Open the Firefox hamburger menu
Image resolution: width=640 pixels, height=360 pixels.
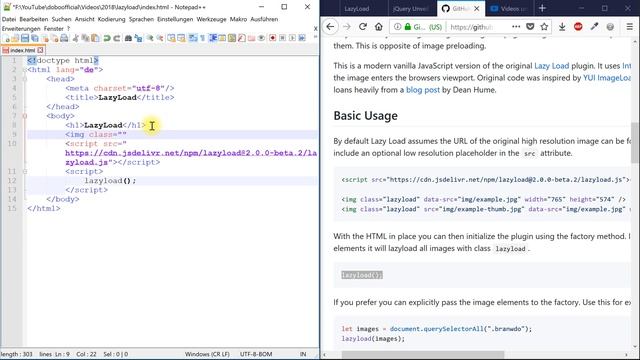coord(629,27)
